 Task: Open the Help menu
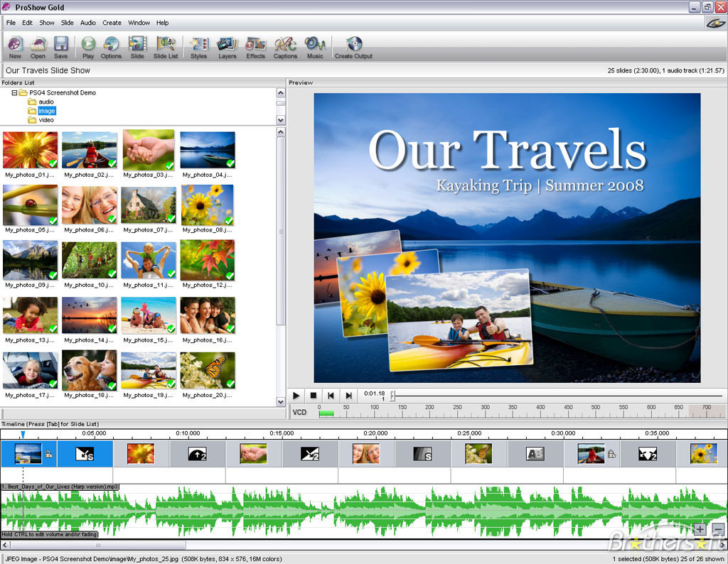click(162, 23)
